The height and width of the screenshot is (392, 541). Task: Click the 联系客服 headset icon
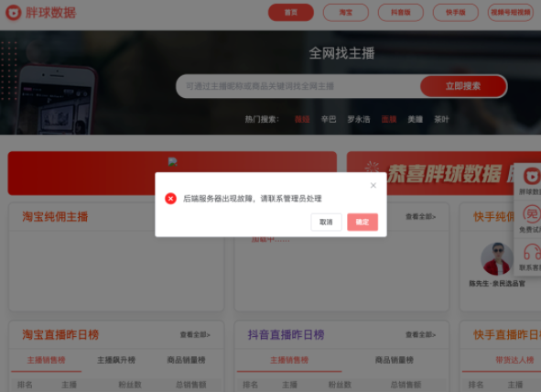point(532,252)
